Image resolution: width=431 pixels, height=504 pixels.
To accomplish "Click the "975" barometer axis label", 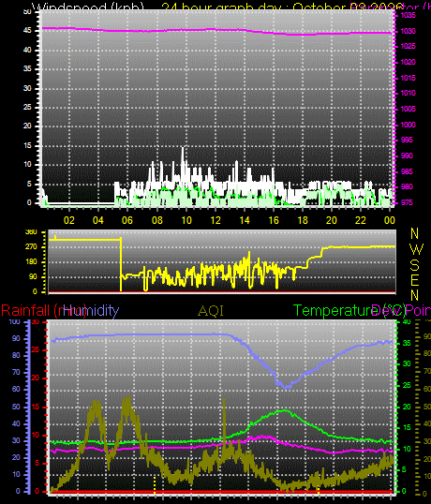I will (x=407, y=202).
